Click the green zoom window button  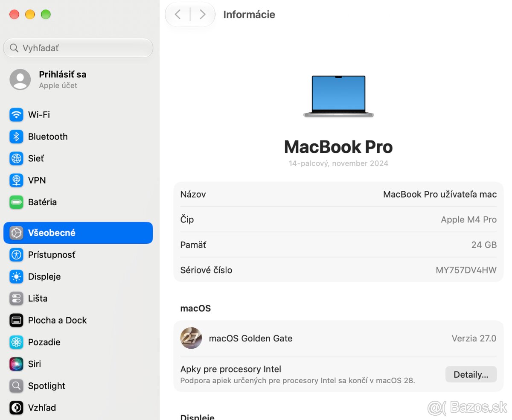click(x=46, y=15)
